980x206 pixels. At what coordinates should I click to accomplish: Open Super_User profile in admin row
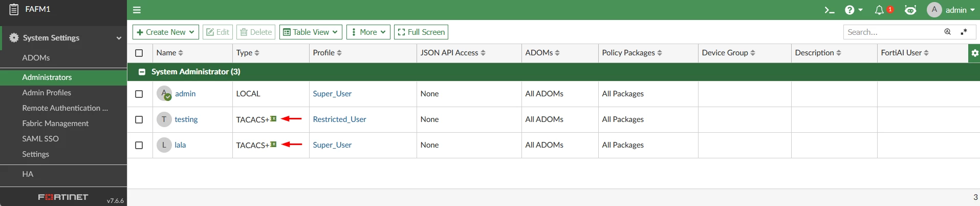[x=332, y=94]
